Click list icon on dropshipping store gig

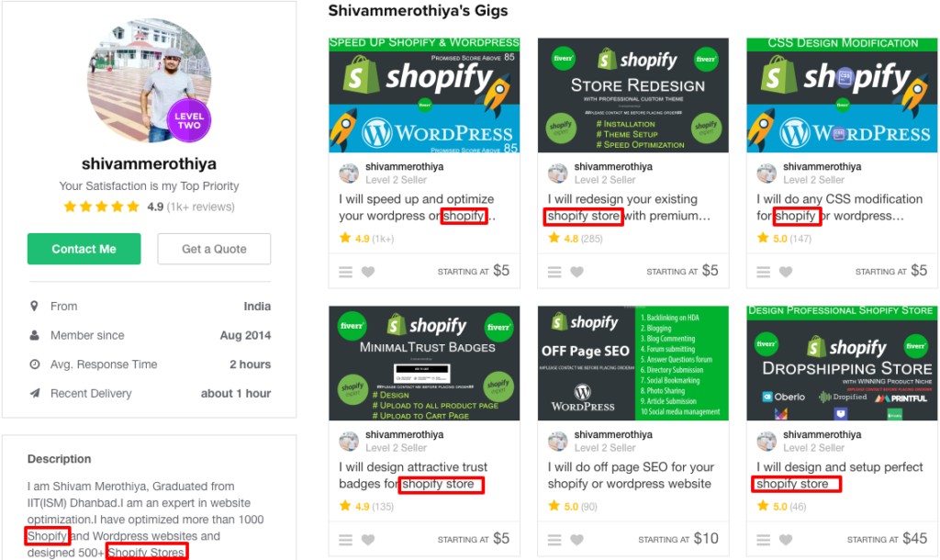(763, 540)
